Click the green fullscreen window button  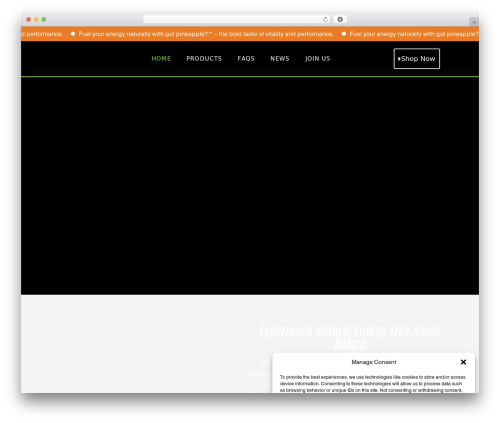point(44,19)
